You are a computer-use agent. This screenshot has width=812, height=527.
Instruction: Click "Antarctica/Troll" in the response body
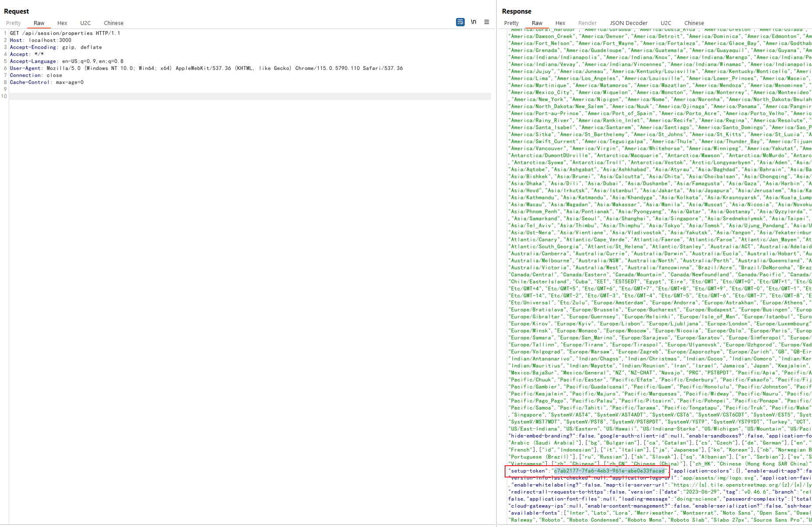tap(598, 163)
